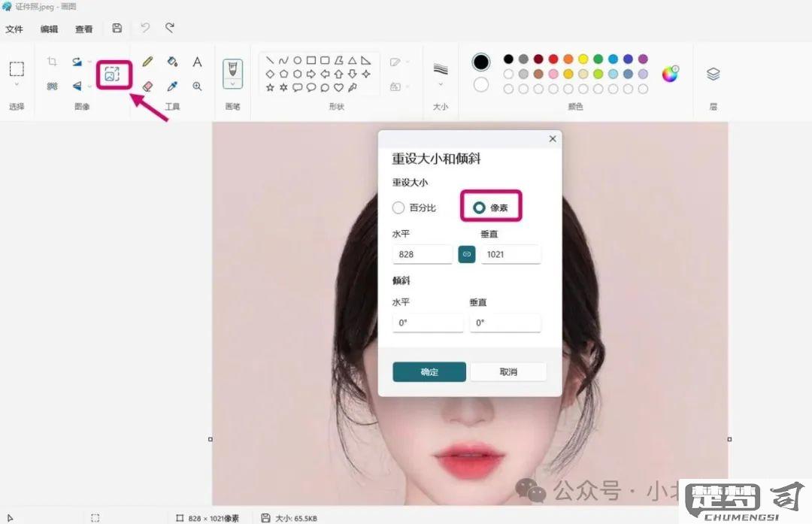Click the crop tool icon
The height and width of the screenshot is (524, 812).
[52, 62]
